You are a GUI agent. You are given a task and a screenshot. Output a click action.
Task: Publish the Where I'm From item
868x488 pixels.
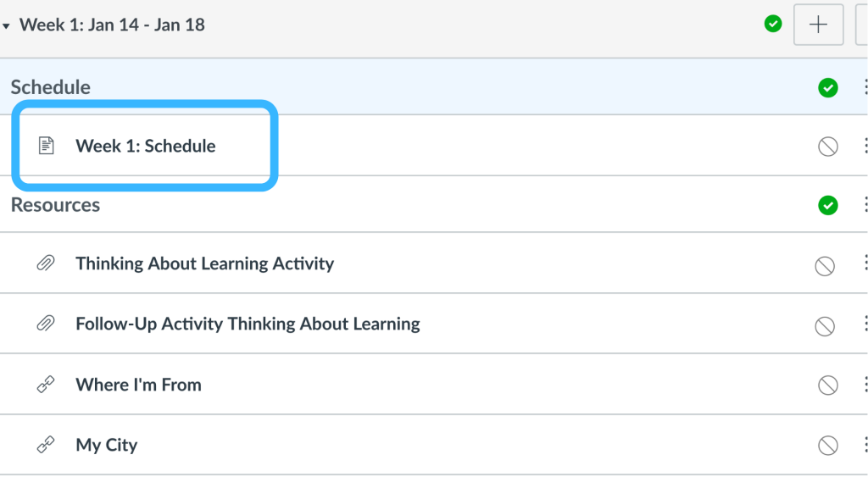827,385
